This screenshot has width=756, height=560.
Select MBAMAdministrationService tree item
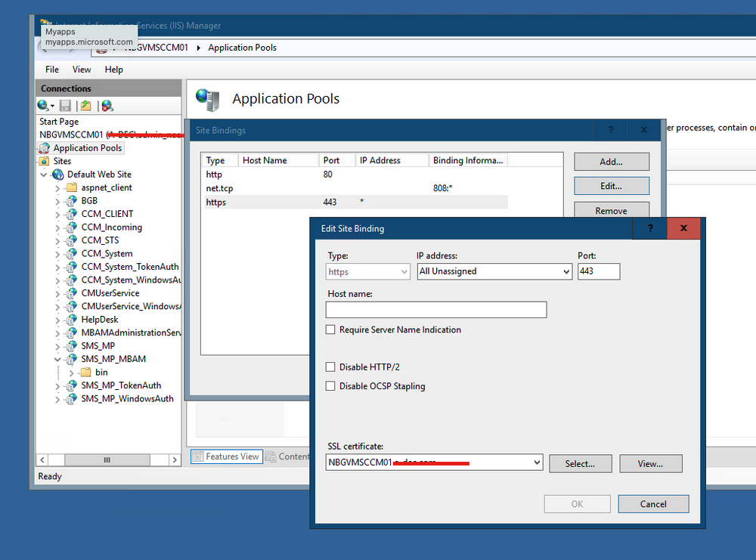tap(131, 333)
